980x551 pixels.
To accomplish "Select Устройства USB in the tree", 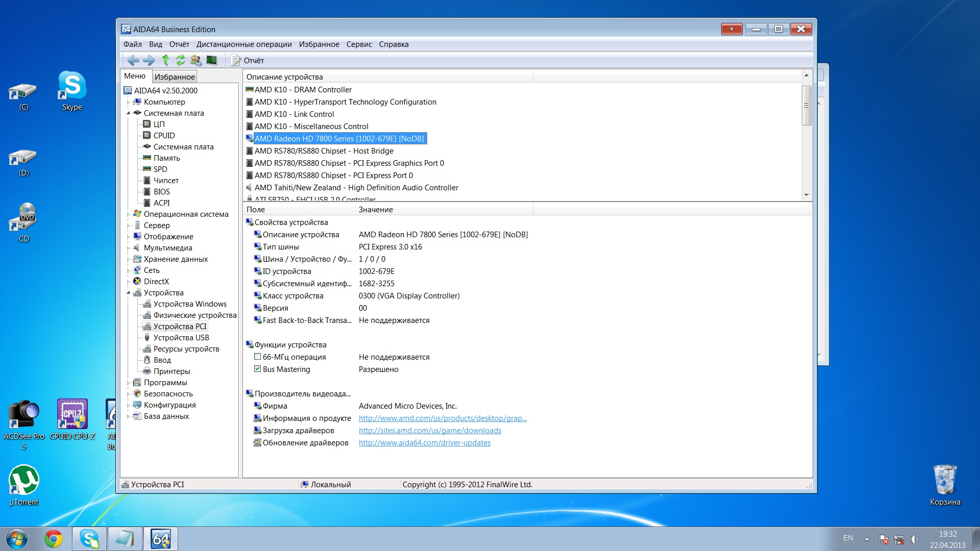I will pos(181,338).
